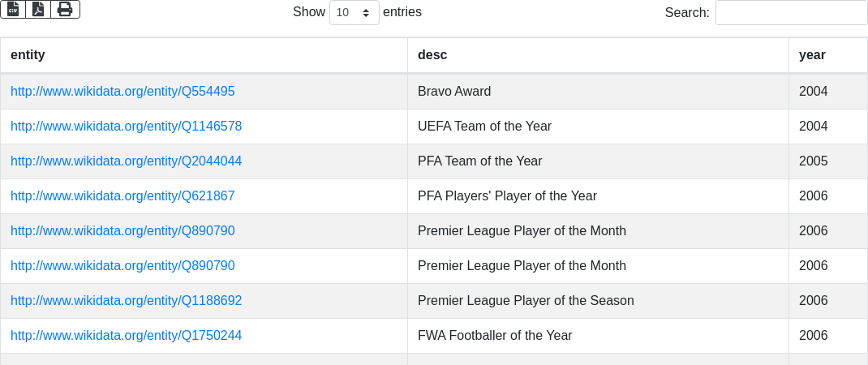Export the table as PDF
This screenshot has height=365, width=868.
point(38,9)
